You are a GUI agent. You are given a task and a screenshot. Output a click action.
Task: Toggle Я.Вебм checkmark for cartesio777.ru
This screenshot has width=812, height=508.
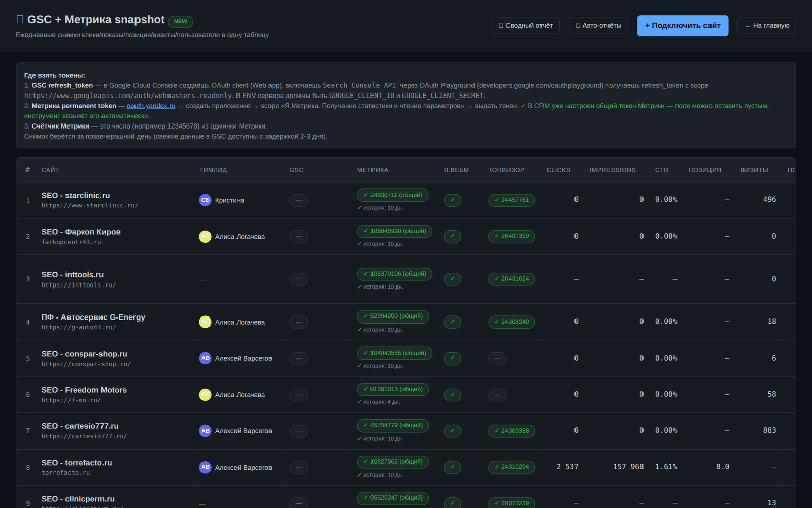[452, 431]
